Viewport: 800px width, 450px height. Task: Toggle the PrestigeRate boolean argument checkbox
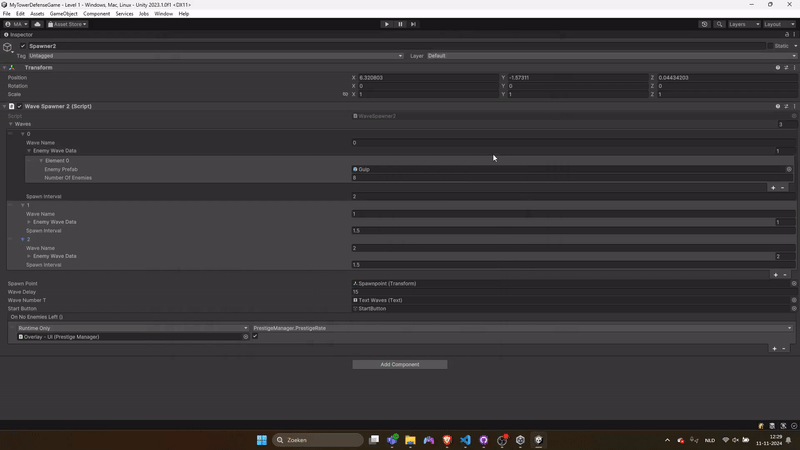coord(255,337)
